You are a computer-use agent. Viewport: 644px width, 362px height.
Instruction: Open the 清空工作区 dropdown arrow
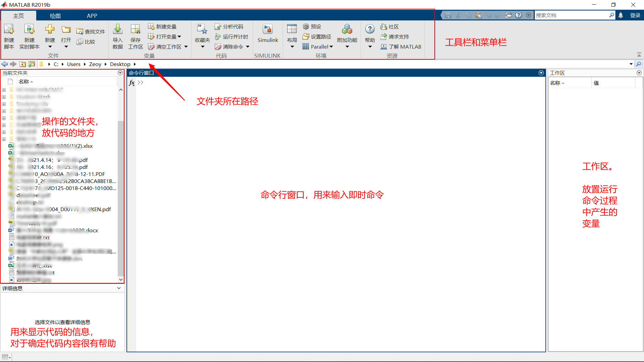tap(186, 47)
